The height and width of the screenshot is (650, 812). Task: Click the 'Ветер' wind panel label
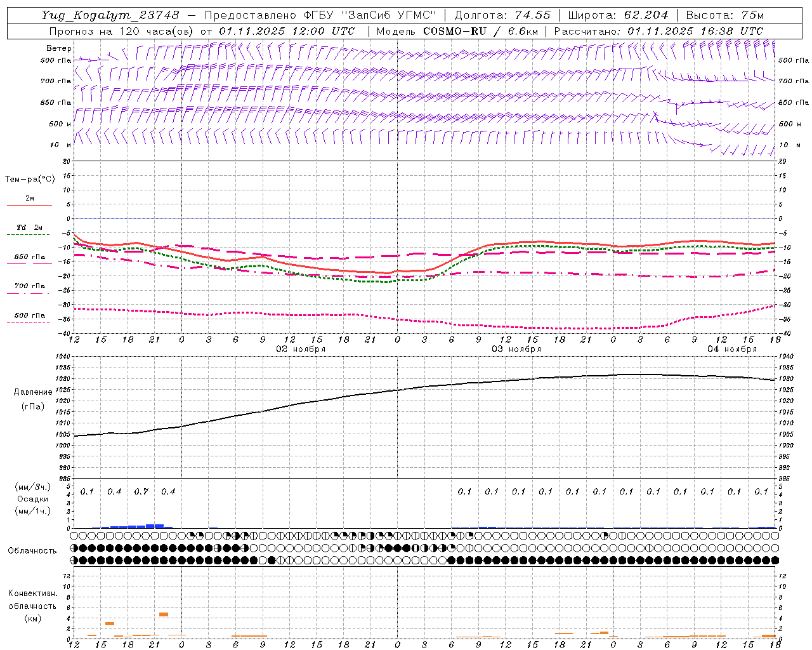pos(59,48)
